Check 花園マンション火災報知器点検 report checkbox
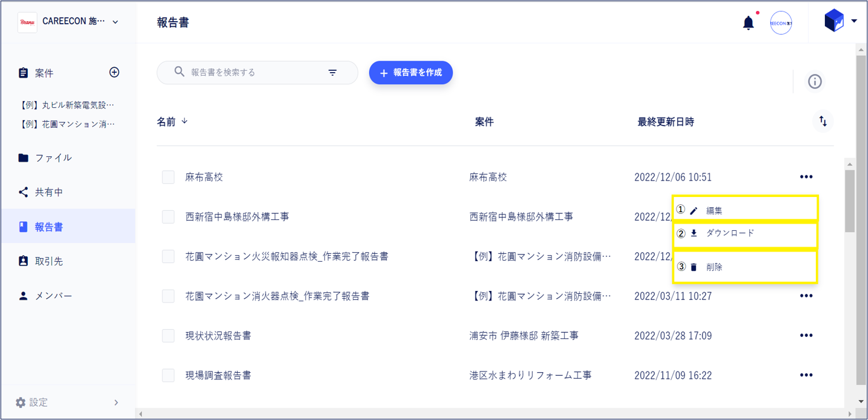This screenshot has width=868, height=420. (169, 256)
